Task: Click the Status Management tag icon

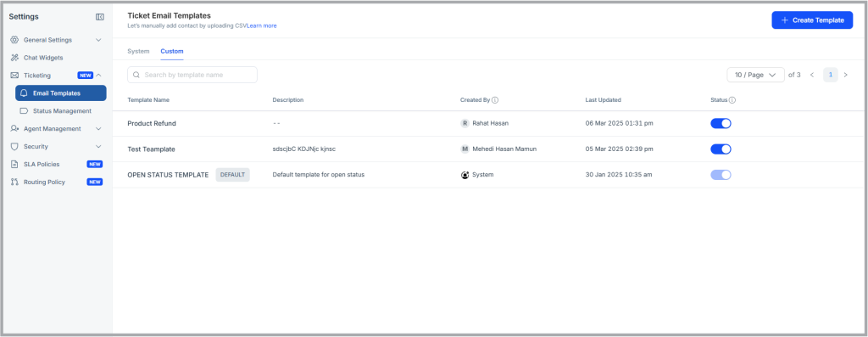Action: (x=24, y=111)
